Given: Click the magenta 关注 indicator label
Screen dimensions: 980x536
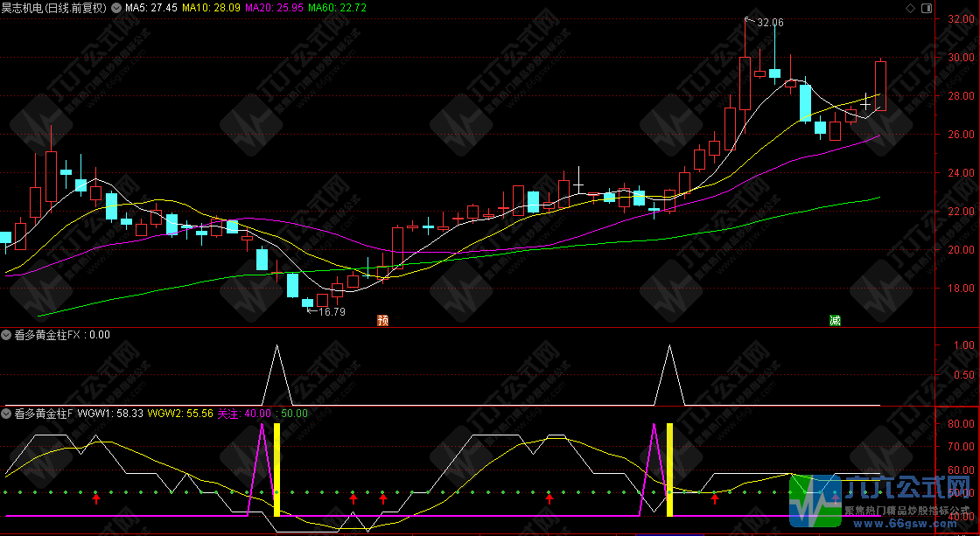Looking at the screenshot, I should pos(244,414).
